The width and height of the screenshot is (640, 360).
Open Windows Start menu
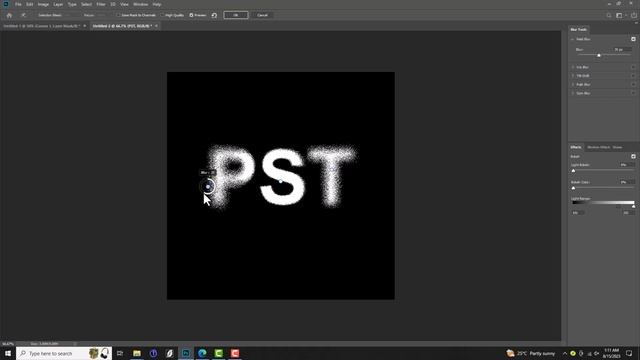click(8, 353)
